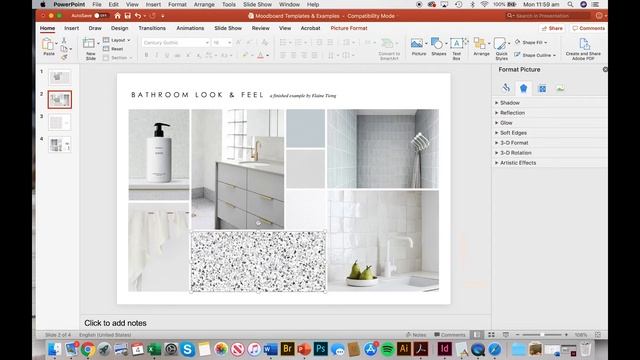This screenshot has width=640, height=360.
Task: Click the Paste icon in the ribbon
Action: (48, 44)
